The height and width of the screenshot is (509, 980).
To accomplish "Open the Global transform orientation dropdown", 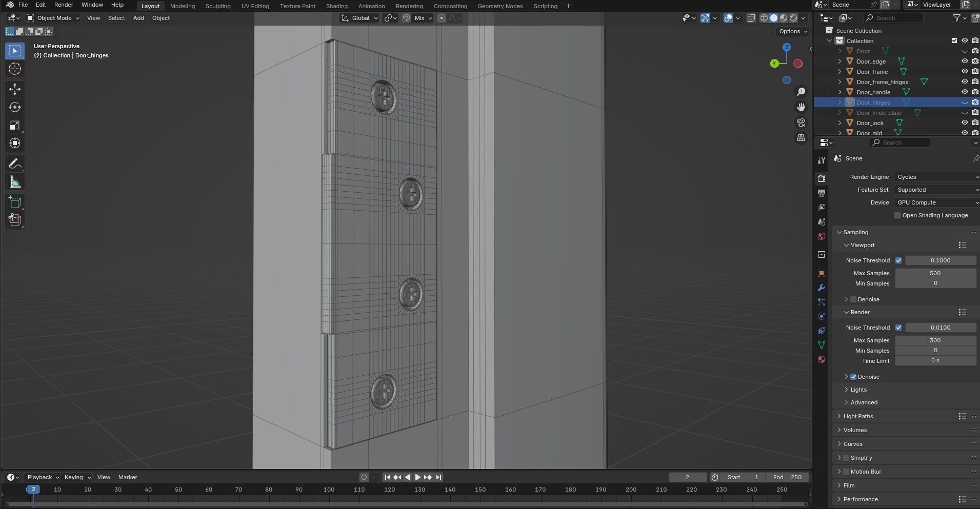I will pos(359,18).
